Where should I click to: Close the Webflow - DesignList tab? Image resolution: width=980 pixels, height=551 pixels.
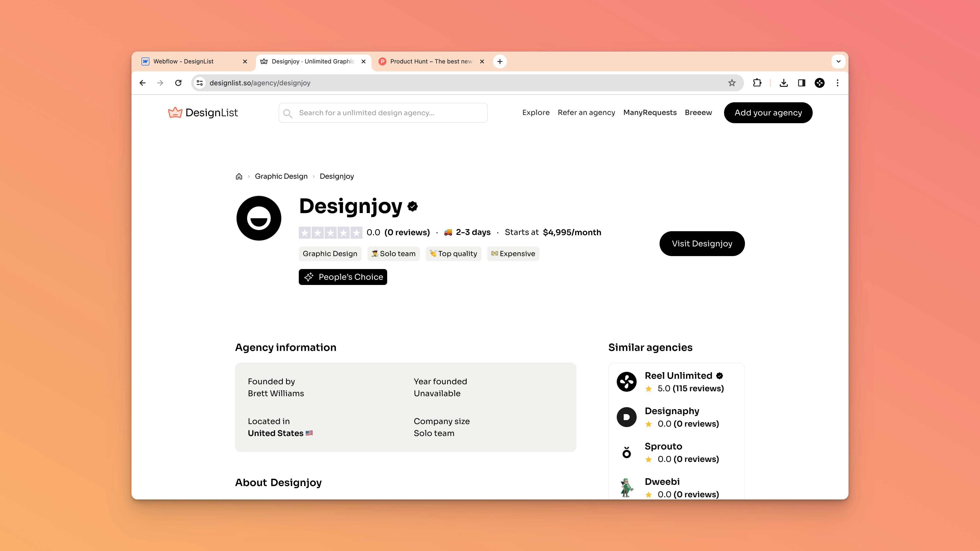(x=245, y=62)
